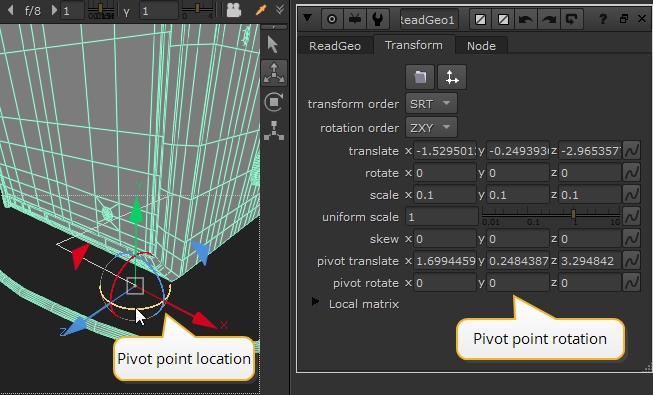This screenshot has height=395, width=653.
Task: Click the orange pin icon in viewer toolbar
Action: click(x=261, y=10)
